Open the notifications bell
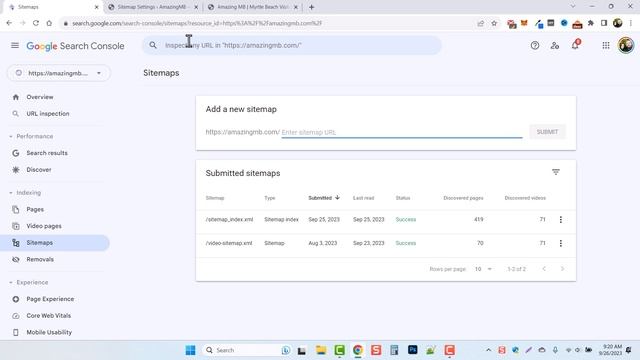 pos(575,45)
